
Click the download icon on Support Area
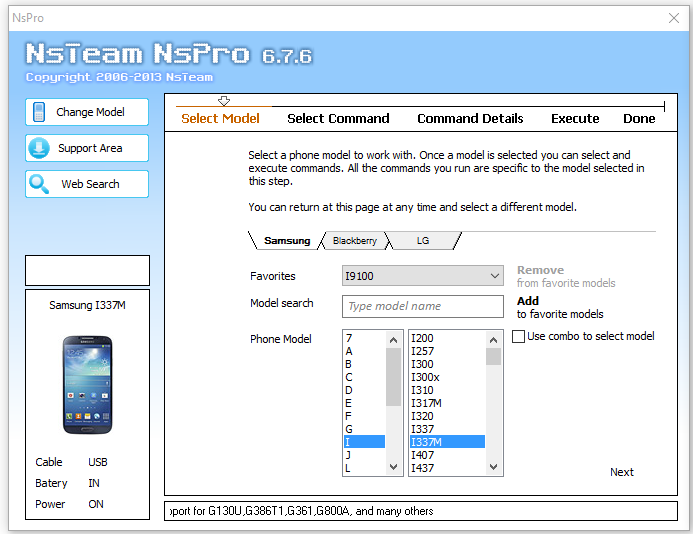tap(39, 148)
